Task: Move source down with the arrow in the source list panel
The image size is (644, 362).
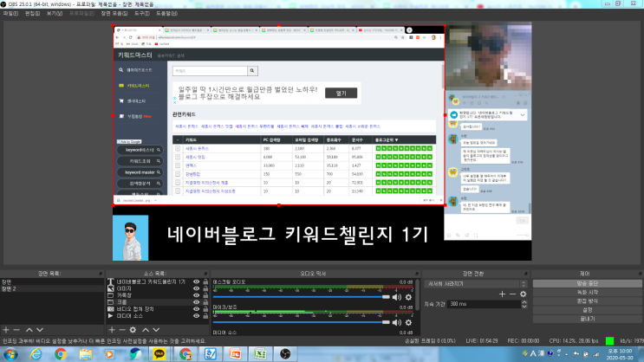Action: [x=156, y=330]
